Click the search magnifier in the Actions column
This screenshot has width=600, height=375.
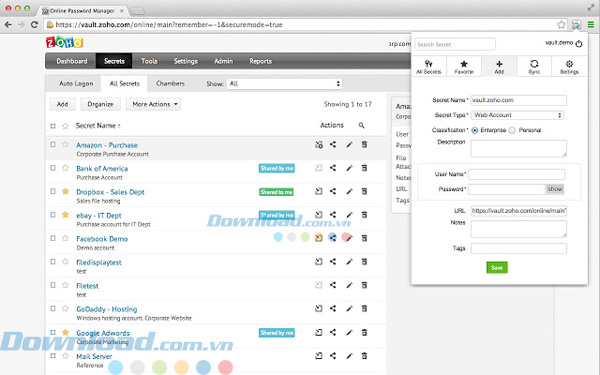362,126
